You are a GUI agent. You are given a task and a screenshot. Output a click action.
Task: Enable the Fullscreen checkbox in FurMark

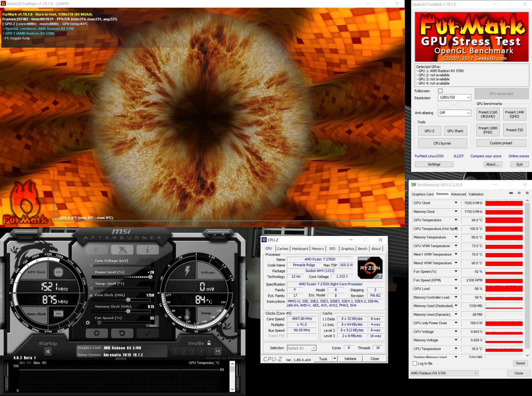click(440, 91)
